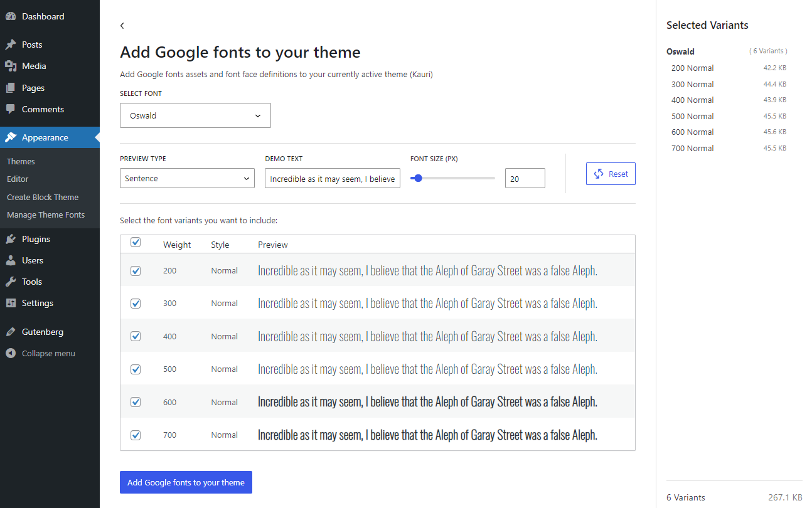Open Create Block Theme submenu item

click(x=43, y=197)
